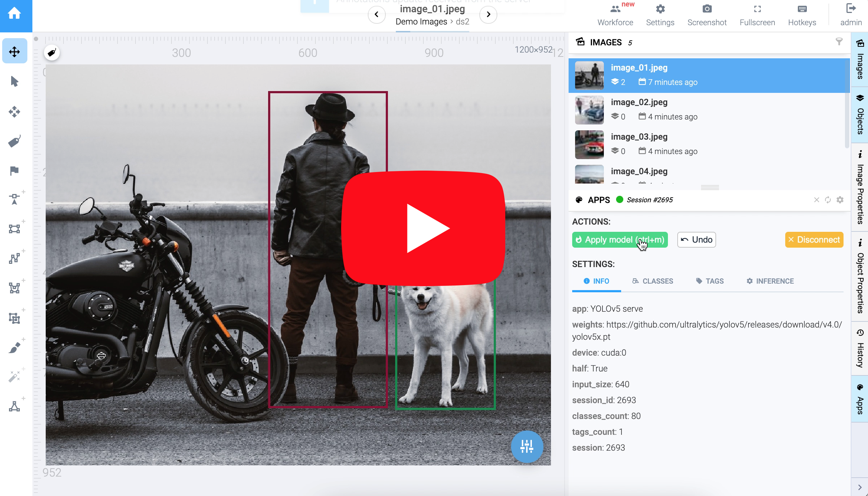Viewport: 868px width, 496px height.
Task: Open Demo Images project breadcrumb
Action: pyautogui.click(x=421, y=22)
